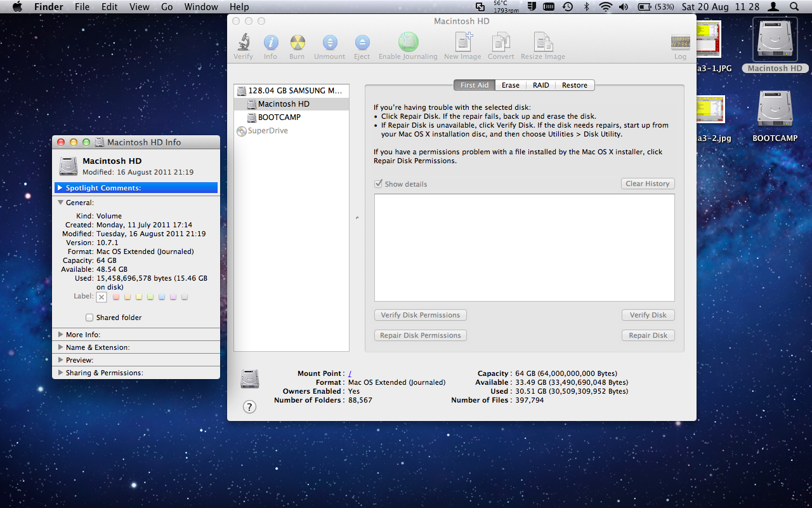Switch to the RAID tab

click(x=541, y=85)
